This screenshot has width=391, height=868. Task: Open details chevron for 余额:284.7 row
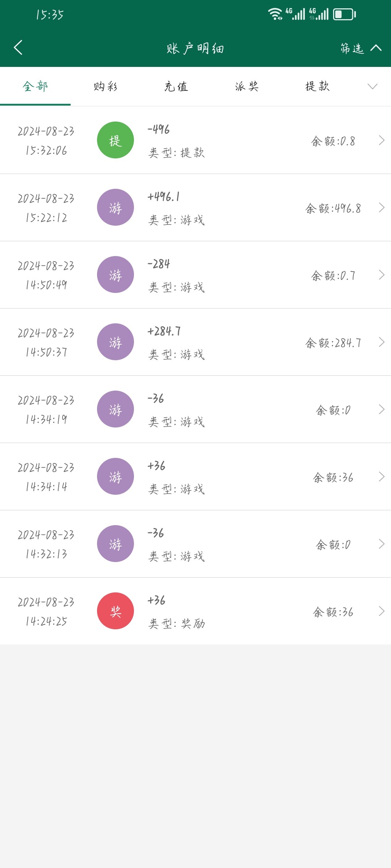(x=381, y=342)
